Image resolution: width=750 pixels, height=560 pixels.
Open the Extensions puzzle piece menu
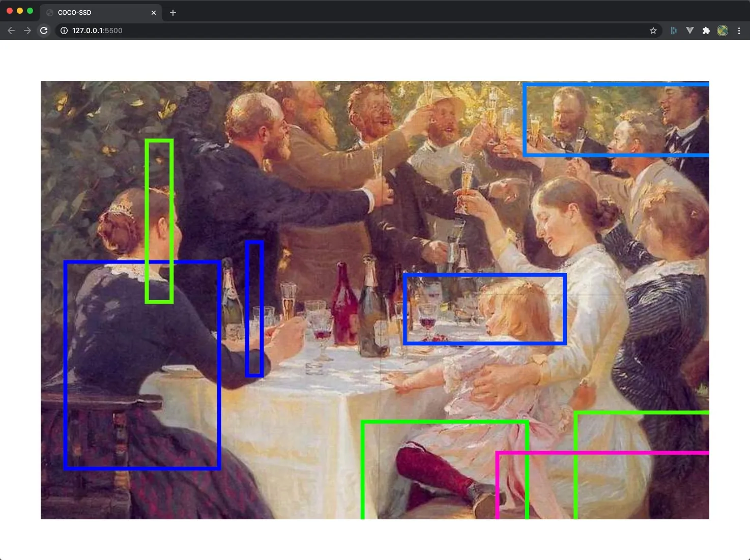point(706,31)
